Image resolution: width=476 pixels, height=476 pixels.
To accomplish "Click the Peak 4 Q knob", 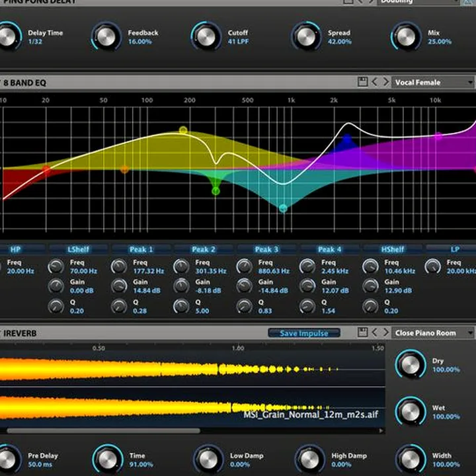I will point(307,306).
